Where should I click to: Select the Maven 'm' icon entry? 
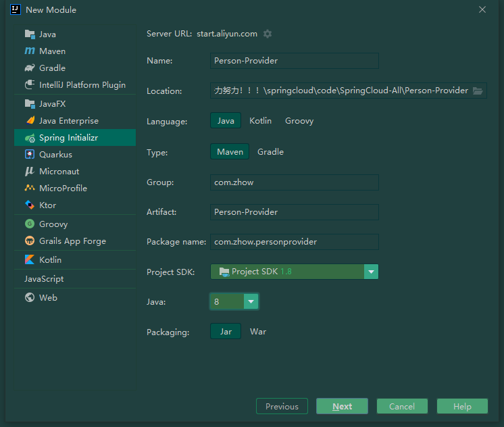tap(30, 51)
